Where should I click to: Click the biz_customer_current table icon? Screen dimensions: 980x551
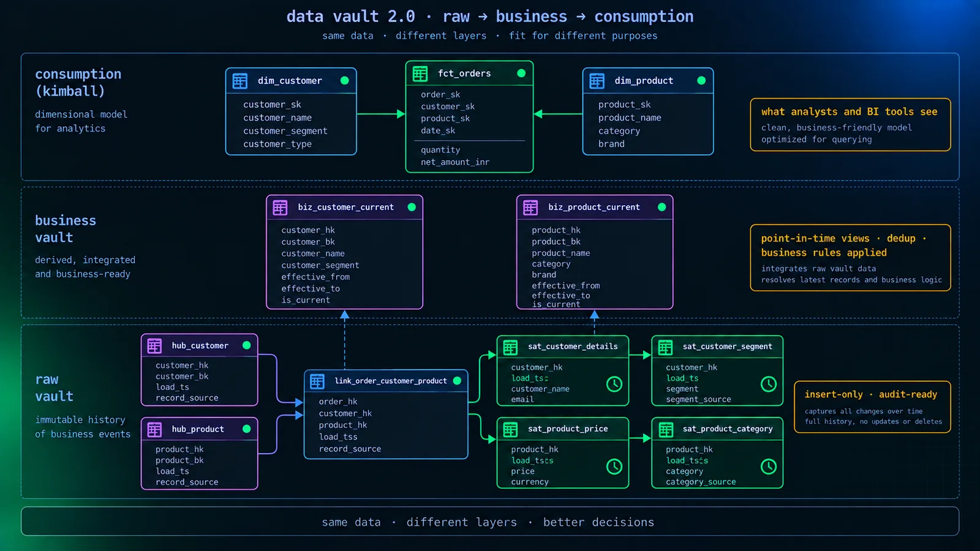tap(280, 208)
